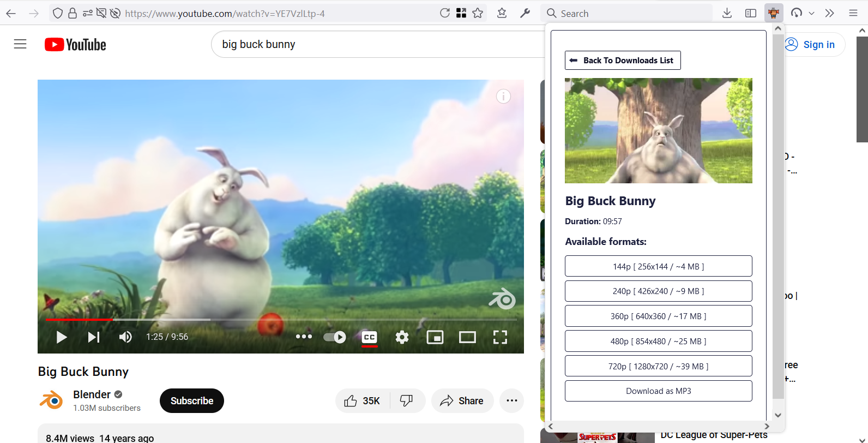Image resolution: width=868 pixels, height=443 pixels.
Task: Enter full screen video mode
Action: pos(500,337)
